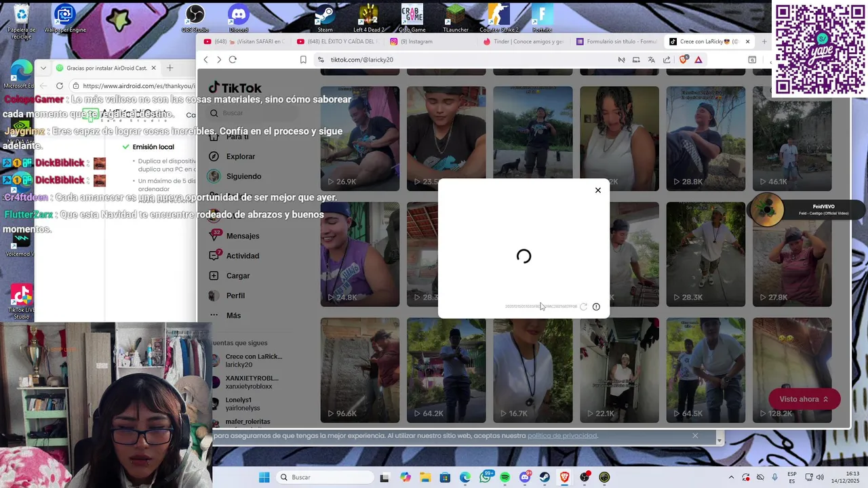The width and height of the screenshot is (868, 488).
Task: Click the info icon in the popup
Action: coord(596,306)
